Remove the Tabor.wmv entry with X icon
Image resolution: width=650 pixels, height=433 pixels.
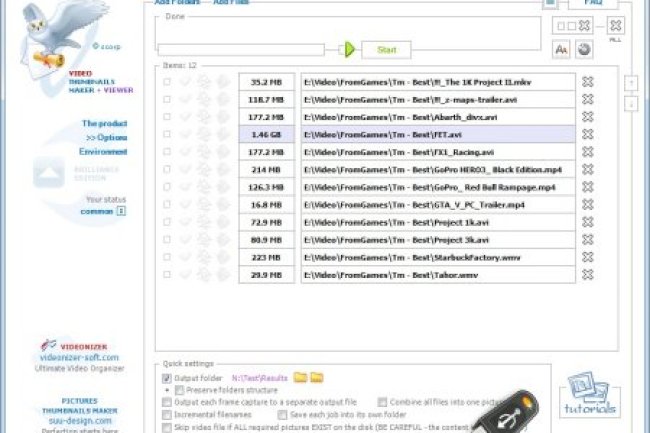[x=587, y=276]
